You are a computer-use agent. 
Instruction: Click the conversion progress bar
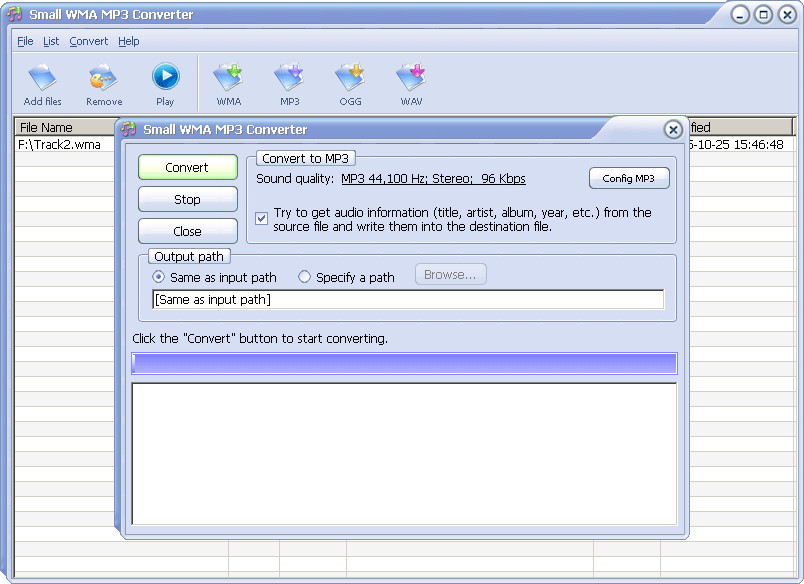coord(404,364)
